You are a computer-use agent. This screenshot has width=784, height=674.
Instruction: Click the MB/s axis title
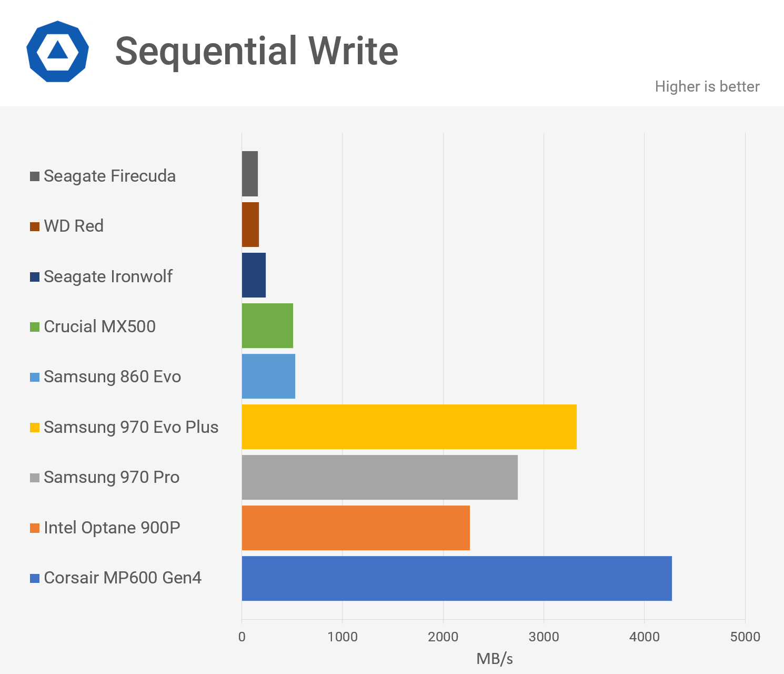[x=494, y=658]
